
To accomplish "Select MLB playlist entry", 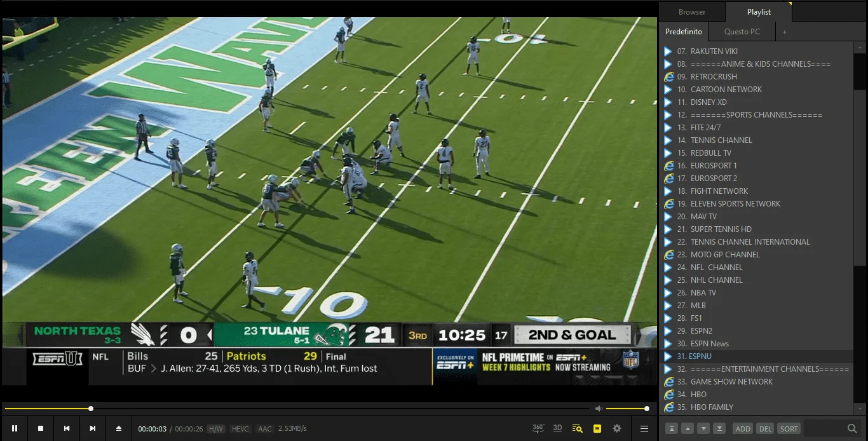I will pyautogui.click(x=756, y=305).
